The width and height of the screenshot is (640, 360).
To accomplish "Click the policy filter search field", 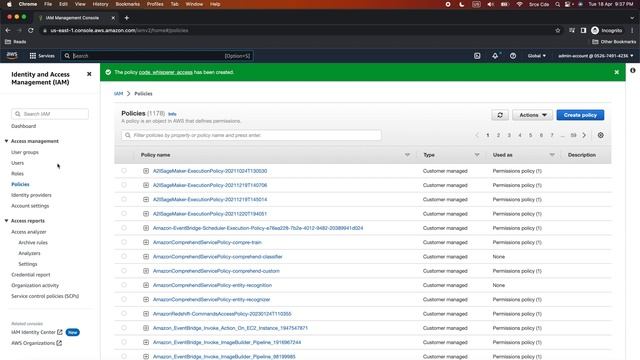I will pyautogui.click(x=251, y=135).
